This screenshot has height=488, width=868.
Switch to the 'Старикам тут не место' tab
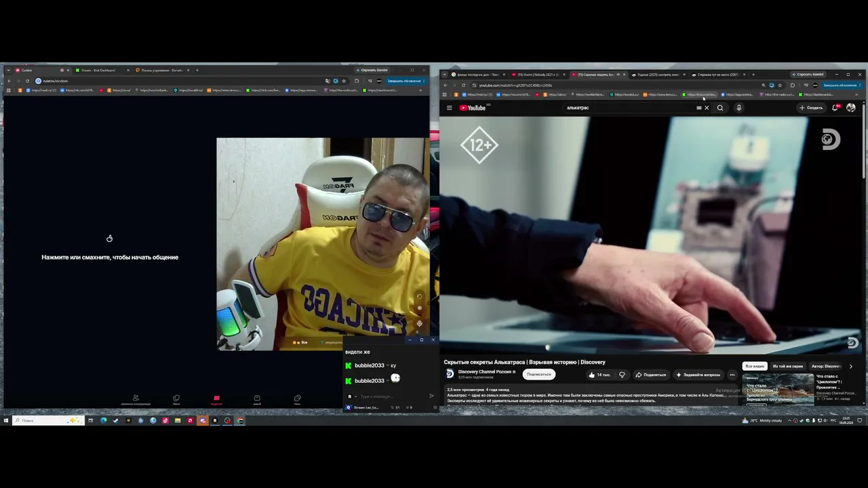[x=717, y=75]
